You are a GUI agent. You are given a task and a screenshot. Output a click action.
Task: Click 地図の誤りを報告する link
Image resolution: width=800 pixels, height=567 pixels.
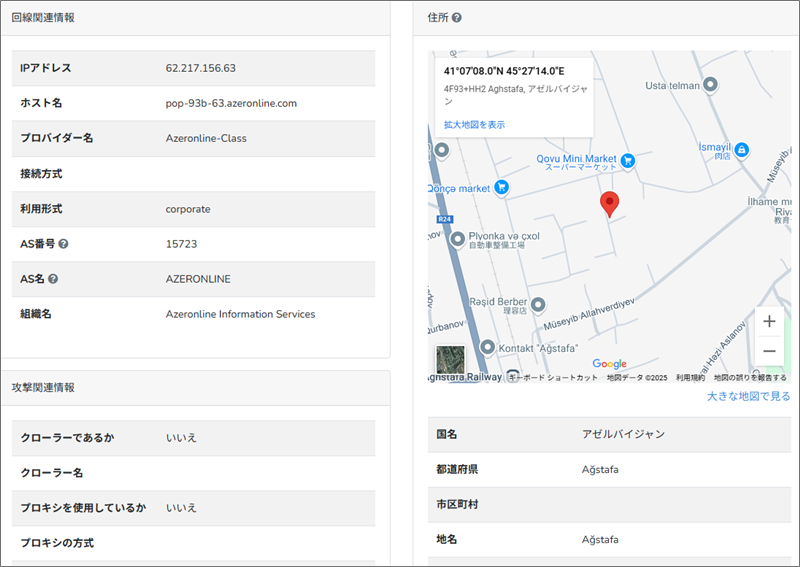click(750, 378)
